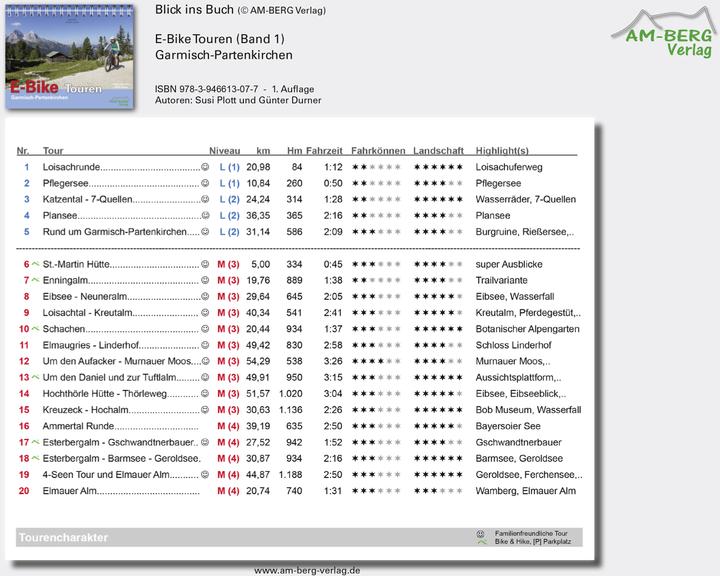Click the Bike & Hike icon next to tour 18
This screenshot has height=576, width=720.
pyautogui.click(x=35, y=458)
